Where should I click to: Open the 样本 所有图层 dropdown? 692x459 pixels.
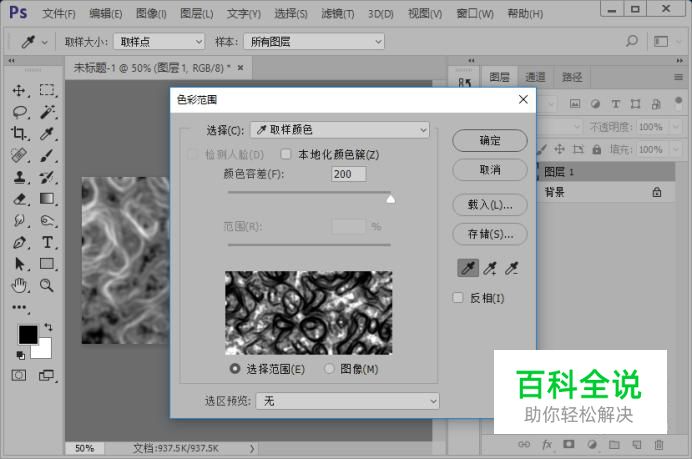(314, 41)
